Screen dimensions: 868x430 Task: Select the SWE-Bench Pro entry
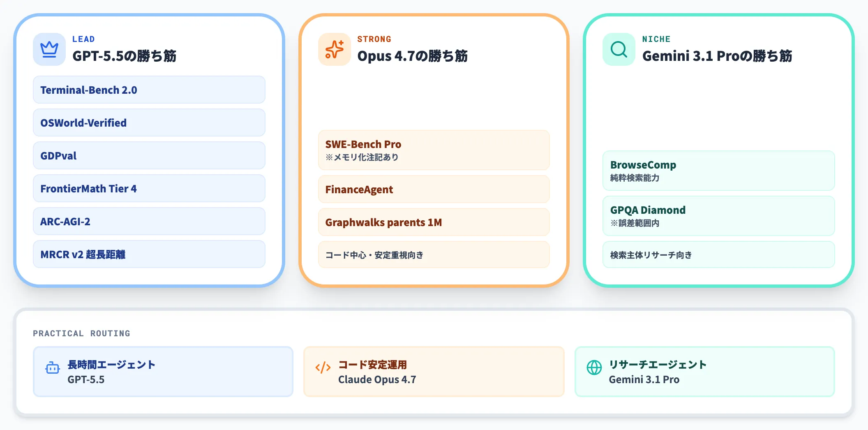[433, 150]
